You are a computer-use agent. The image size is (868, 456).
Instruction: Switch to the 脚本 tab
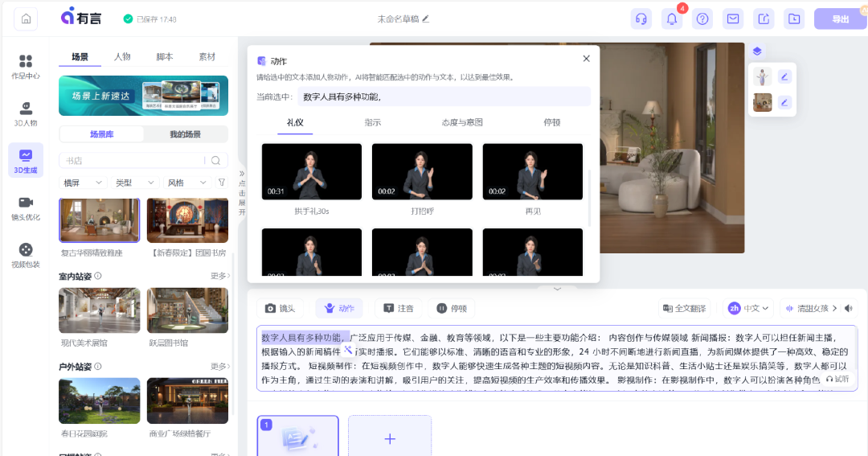click(165, 56)
